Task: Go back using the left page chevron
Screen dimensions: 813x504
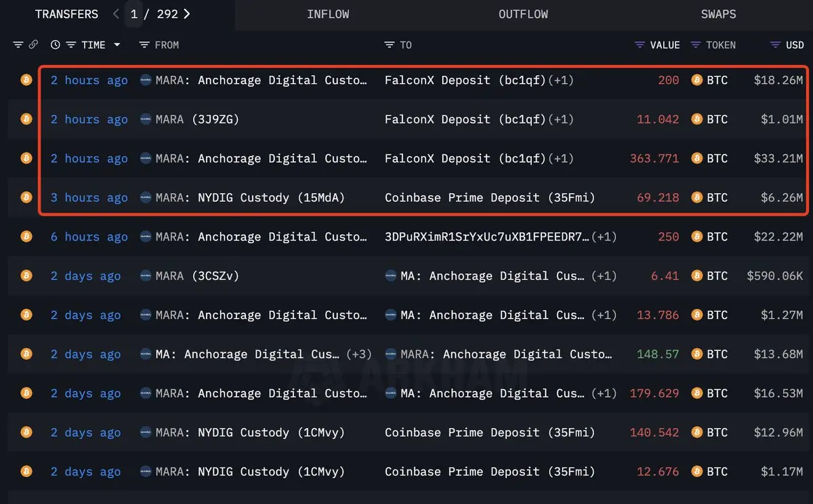Action: click(x=115, y=14)
